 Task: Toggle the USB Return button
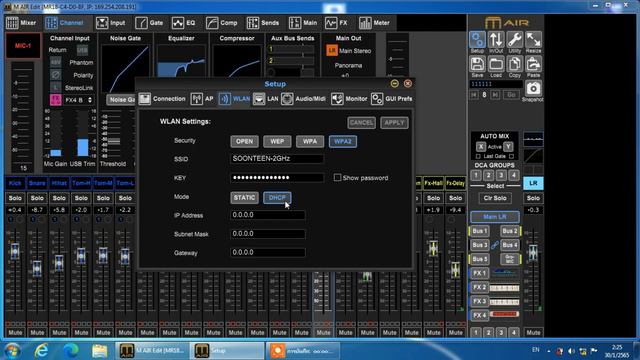[x=82, y=50]
